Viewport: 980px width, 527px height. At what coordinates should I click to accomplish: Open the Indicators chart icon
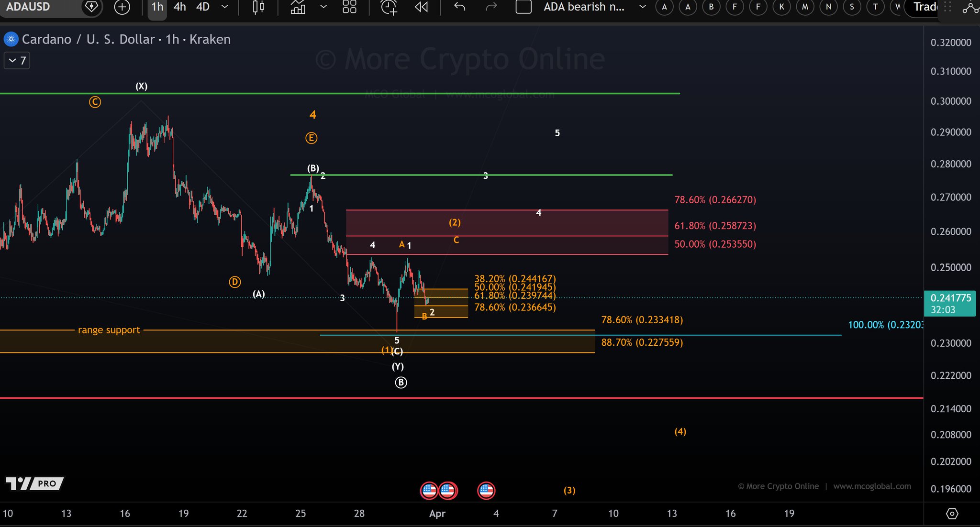coord(298,7)
